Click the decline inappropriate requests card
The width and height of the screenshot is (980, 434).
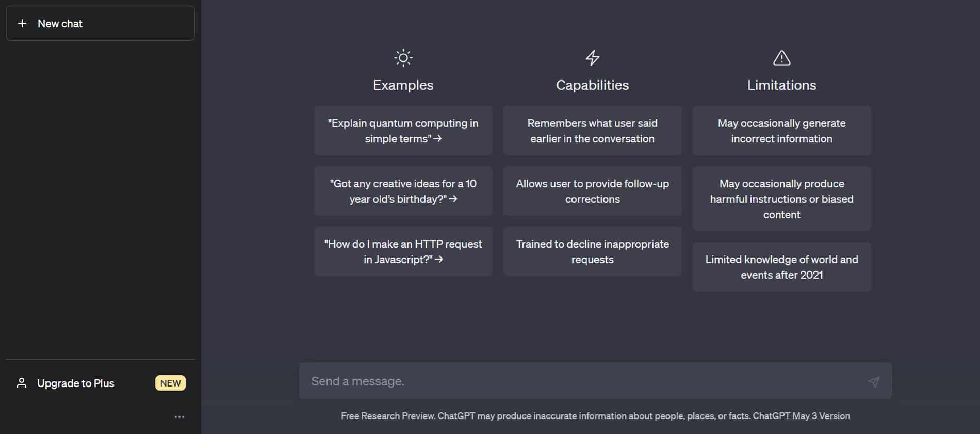click(x=592, y=251)
